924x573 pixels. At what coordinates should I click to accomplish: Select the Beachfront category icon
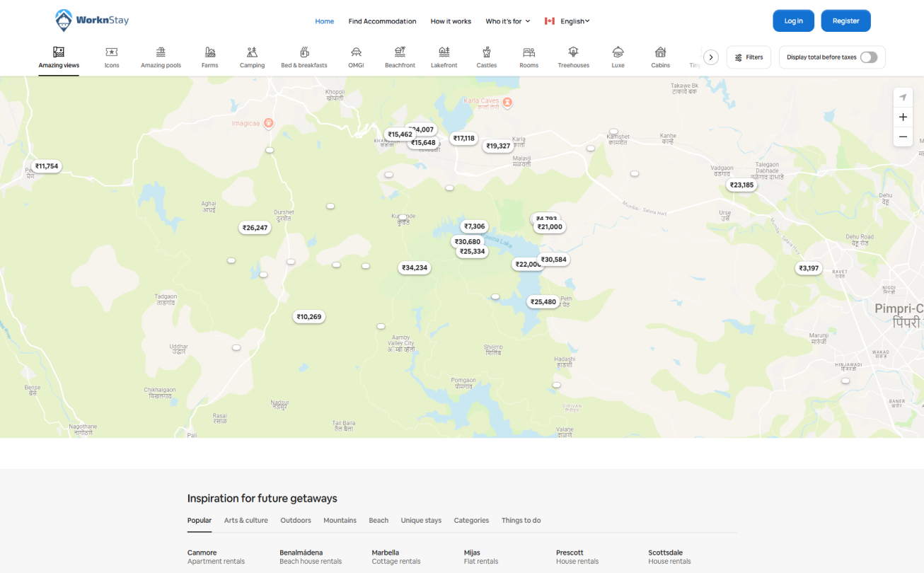pos(400,52)
